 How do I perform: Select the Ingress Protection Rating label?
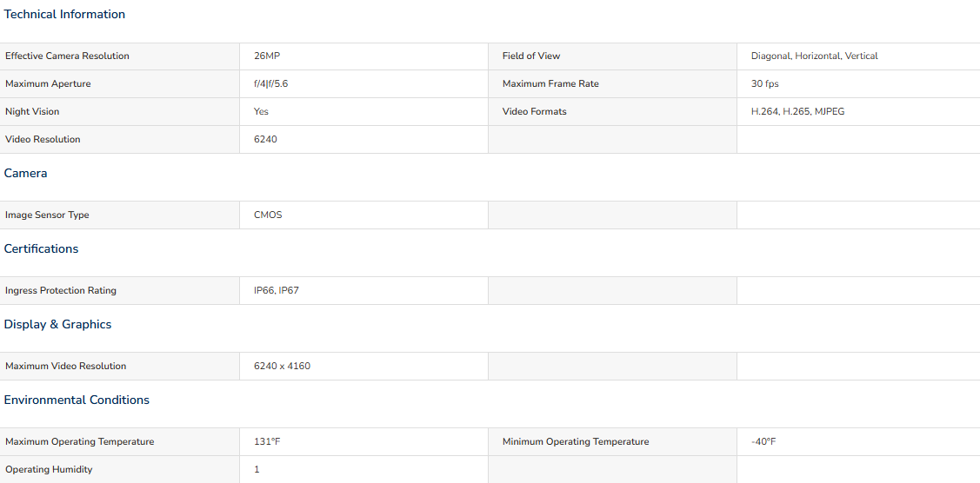pos(61,291)
